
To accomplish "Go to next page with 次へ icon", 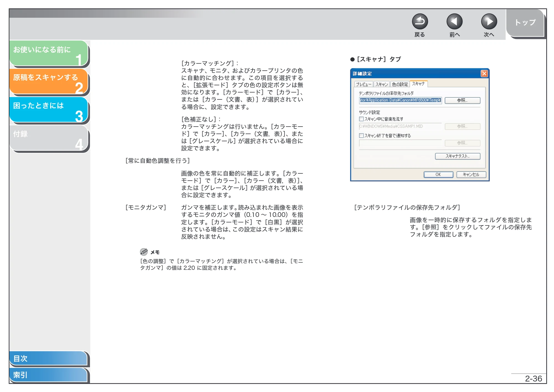I will (x=489, y=21).
